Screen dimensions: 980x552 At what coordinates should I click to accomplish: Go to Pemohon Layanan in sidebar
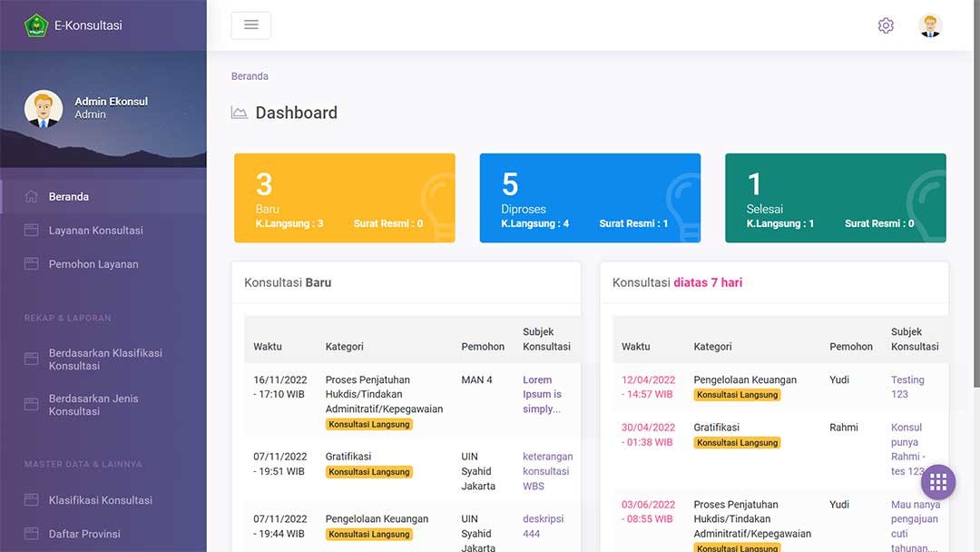pyautogui.click(x=93, y=264)
